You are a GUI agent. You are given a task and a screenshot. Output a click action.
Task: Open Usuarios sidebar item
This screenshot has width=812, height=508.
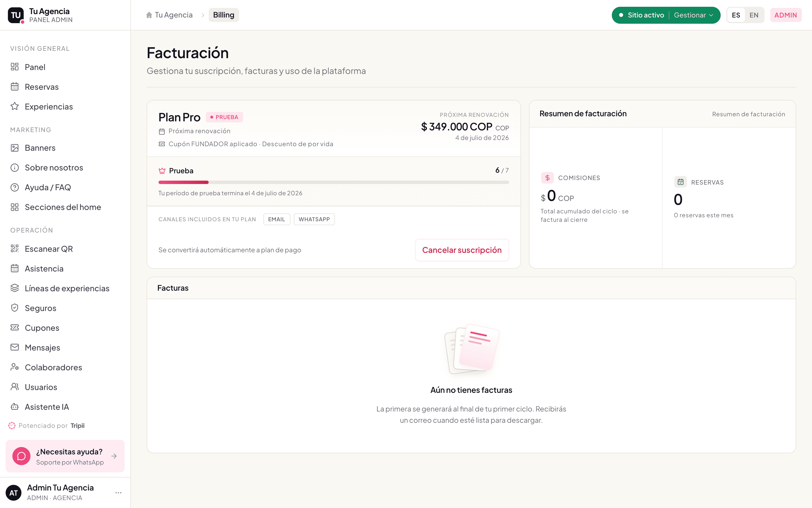[65, 387]
